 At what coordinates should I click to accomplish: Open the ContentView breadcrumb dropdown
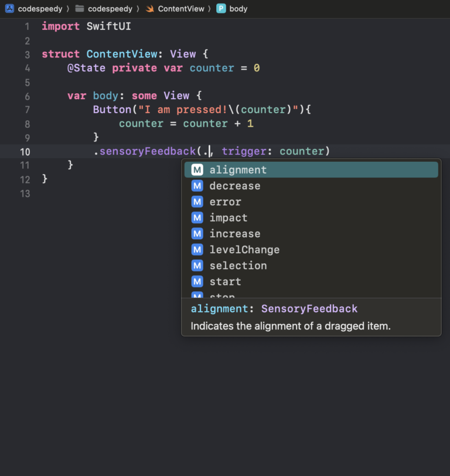[x=181, y=9]
